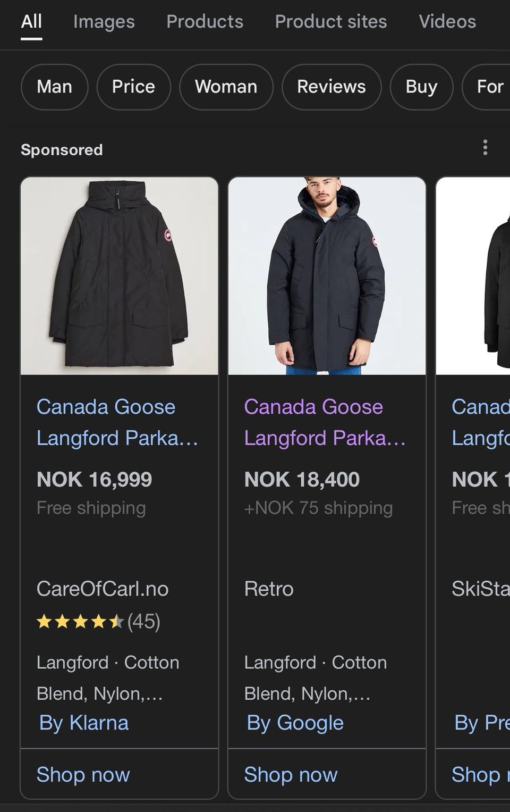Open the CareOfCarl parka product image
The image size is (510, 812).
[x=120, y=276]
